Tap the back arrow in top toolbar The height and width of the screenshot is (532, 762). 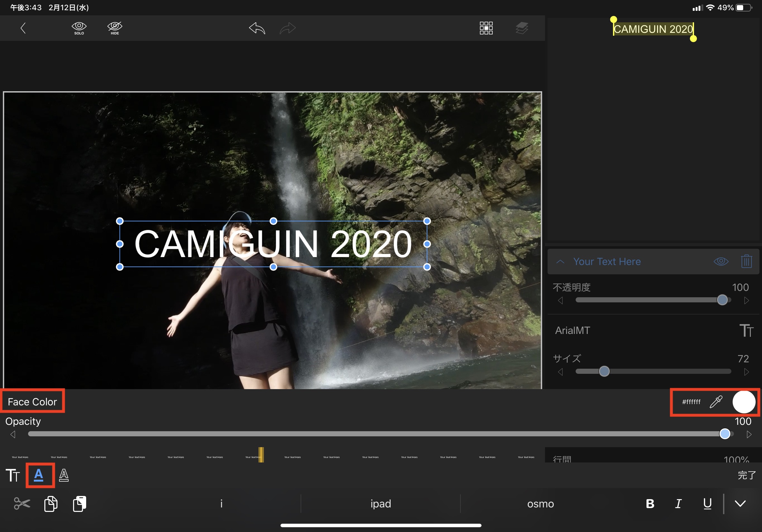[x=23, y=28]
